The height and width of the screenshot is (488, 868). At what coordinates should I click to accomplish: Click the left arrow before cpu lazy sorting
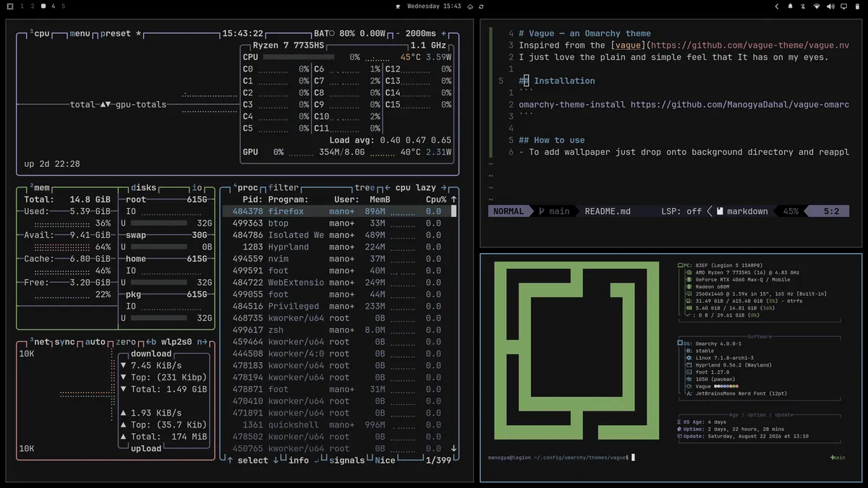(388, 188)
